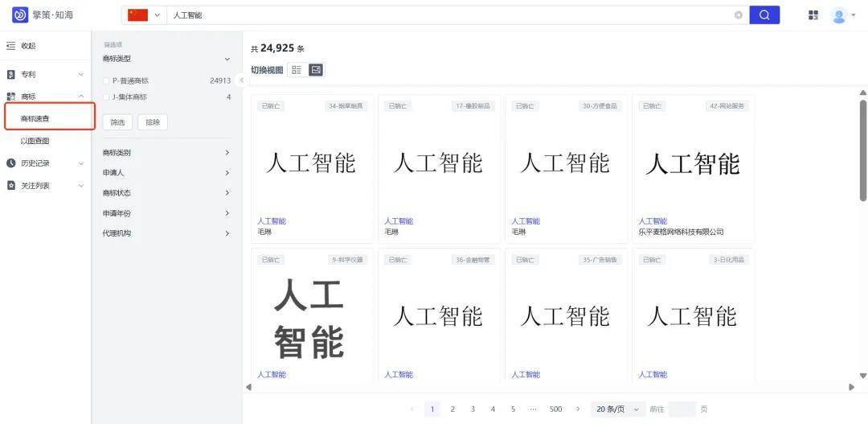Expand the 关注列表 menu chevron
The width and height of the screenshot is (868, 424).
pos(81,186)
